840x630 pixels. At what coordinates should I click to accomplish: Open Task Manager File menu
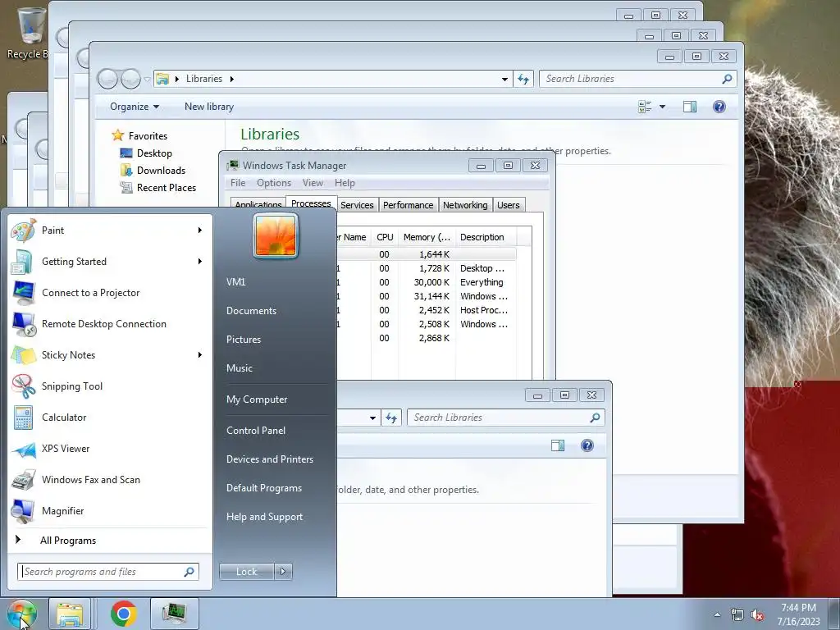[x=238, y=183]
